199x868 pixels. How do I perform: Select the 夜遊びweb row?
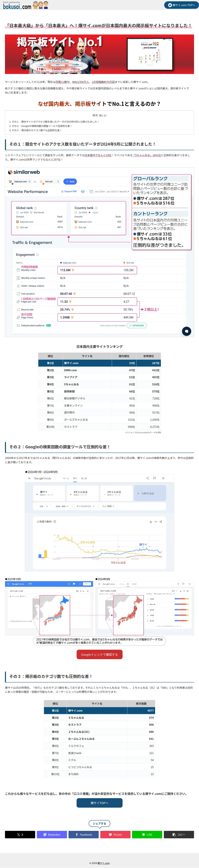click(99, 753)
